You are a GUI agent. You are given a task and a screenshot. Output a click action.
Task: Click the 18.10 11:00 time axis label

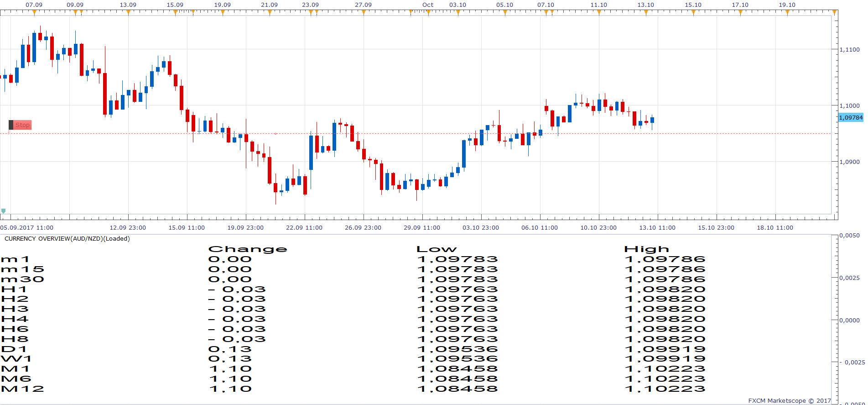pyautogui.click(x=775, y=227)
